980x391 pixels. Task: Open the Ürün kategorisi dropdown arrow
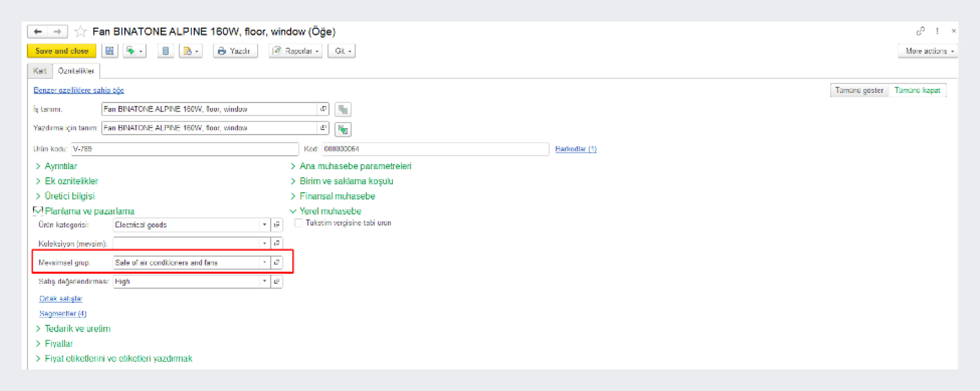click(265, 225)
